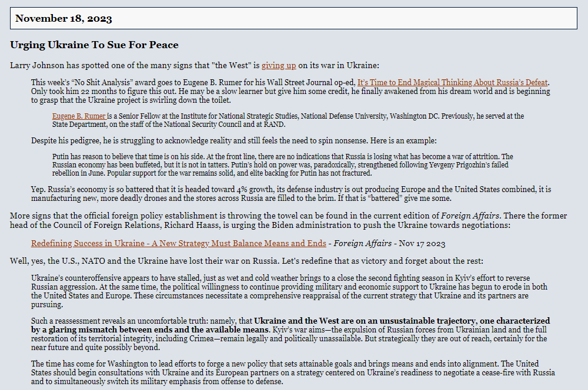The height and width of the screenshot is (390, 588).
Task: Open 'Redefining Success in Ukraine' article link
Action: 179,243
